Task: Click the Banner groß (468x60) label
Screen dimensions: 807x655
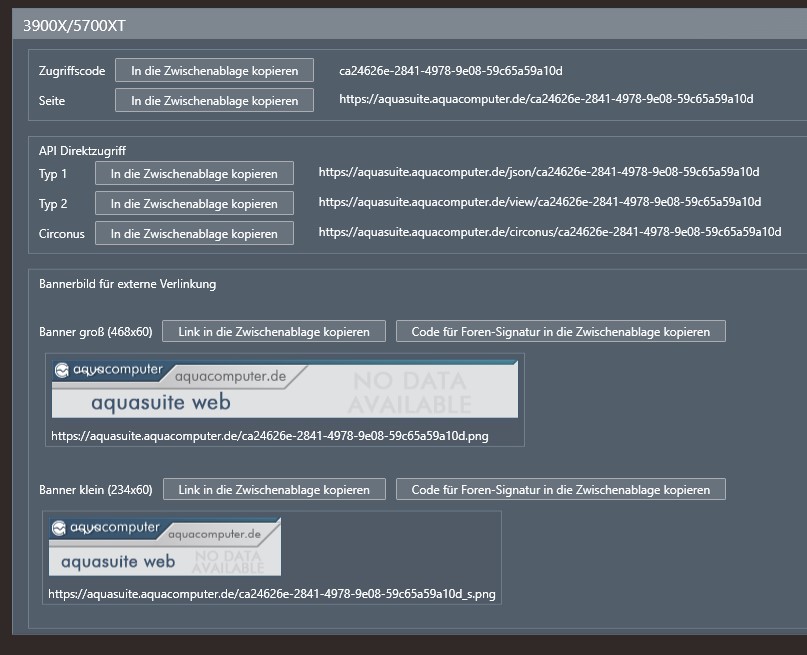Action: (96, 332)
